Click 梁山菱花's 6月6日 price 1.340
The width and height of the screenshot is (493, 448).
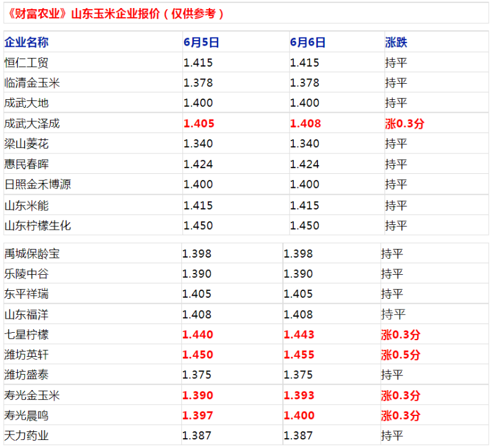304,144
